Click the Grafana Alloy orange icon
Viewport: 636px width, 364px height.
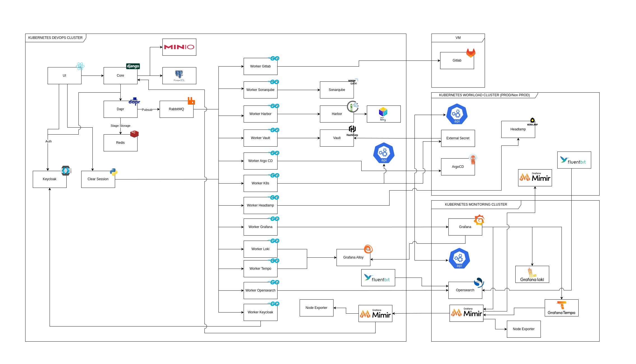tap(368, 249)
